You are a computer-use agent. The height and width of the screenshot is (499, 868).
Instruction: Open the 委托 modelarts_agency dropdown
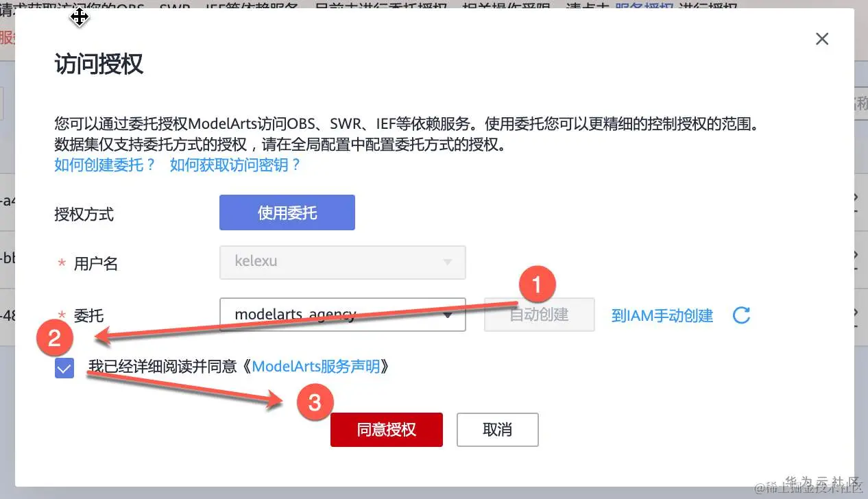coord(342,315)
